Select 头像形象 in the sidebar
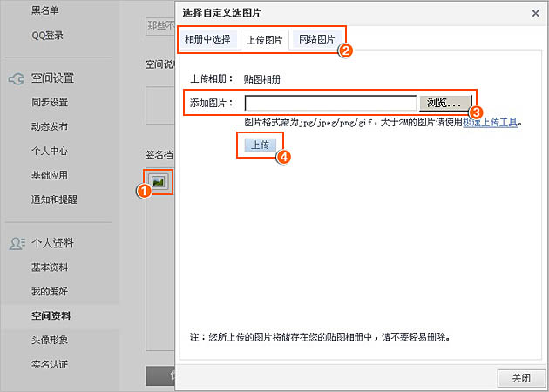 (50, 340)
